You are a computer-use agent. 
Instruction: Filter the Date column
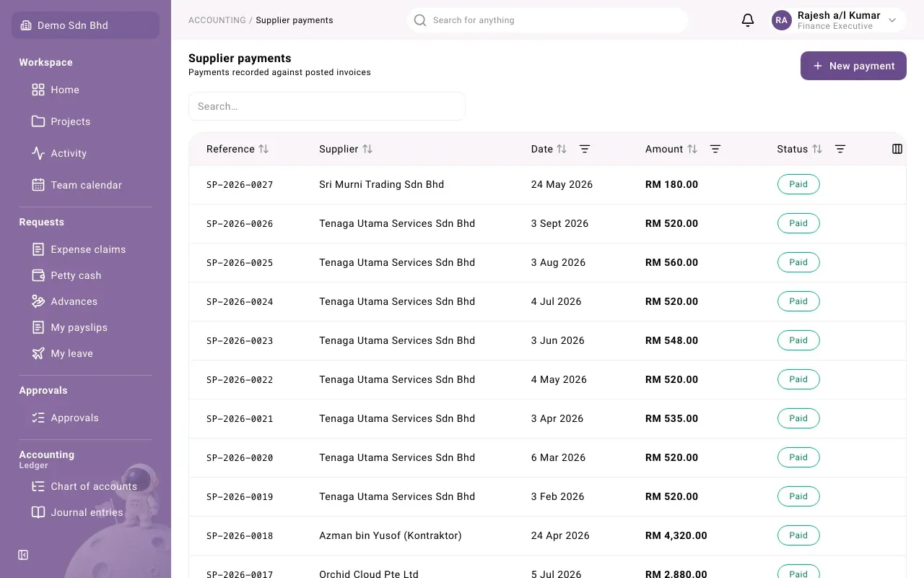[x=585, y=149]
